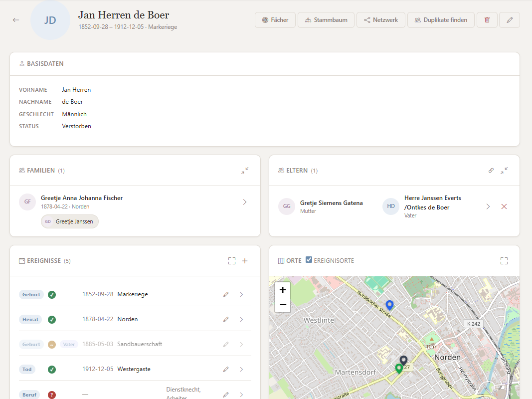Edit person with the header pencil icon
Screen dimensions: 532x399
[510, 20]
